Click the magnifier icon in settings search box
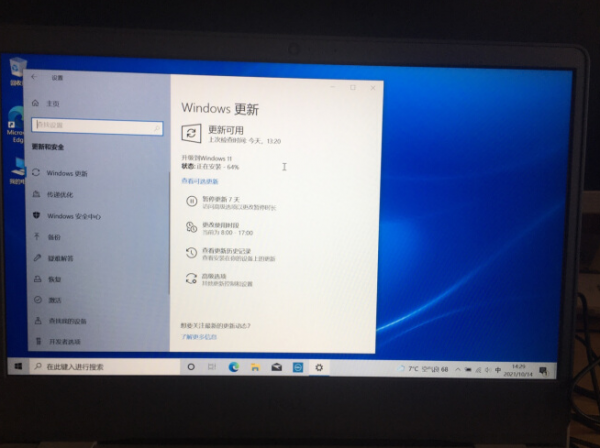Viewport: 600px width, 448px height. (x=157, y=128)
